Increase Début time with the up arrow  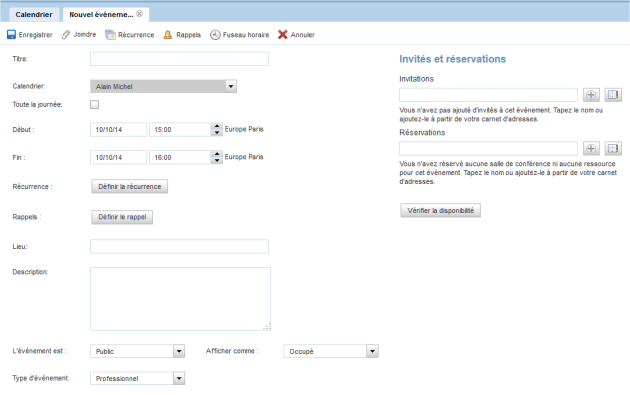pyautogui.click(x=217, y=126)
